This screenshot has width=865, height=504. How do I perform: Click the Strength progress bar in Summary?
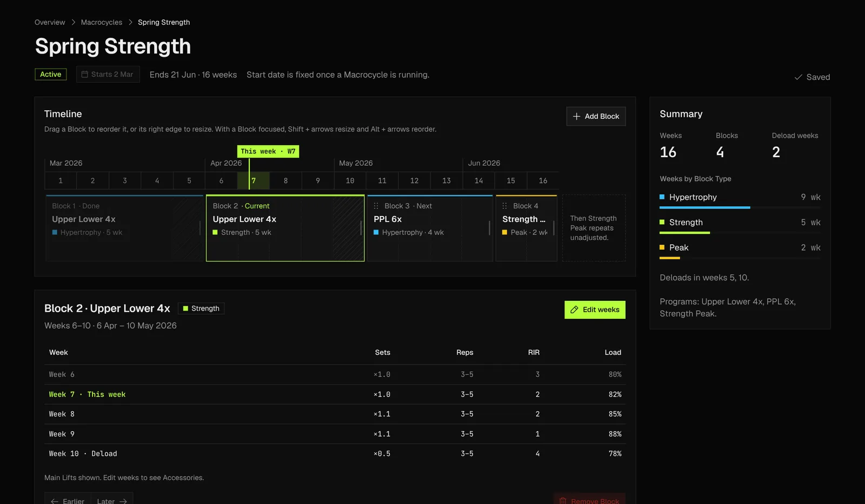point(740,233)
